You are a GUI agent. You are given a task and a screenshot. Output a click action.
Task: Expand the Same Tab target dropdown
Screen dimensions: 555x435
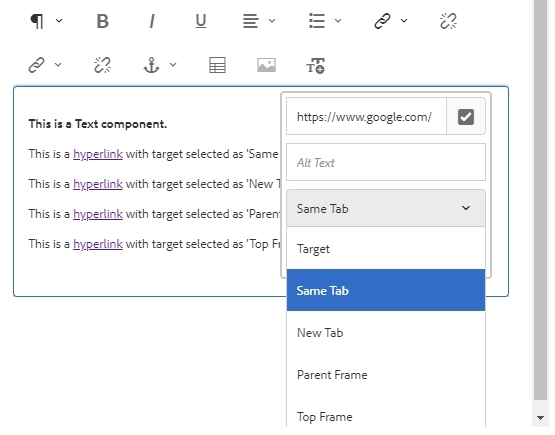tap(386, 208)
